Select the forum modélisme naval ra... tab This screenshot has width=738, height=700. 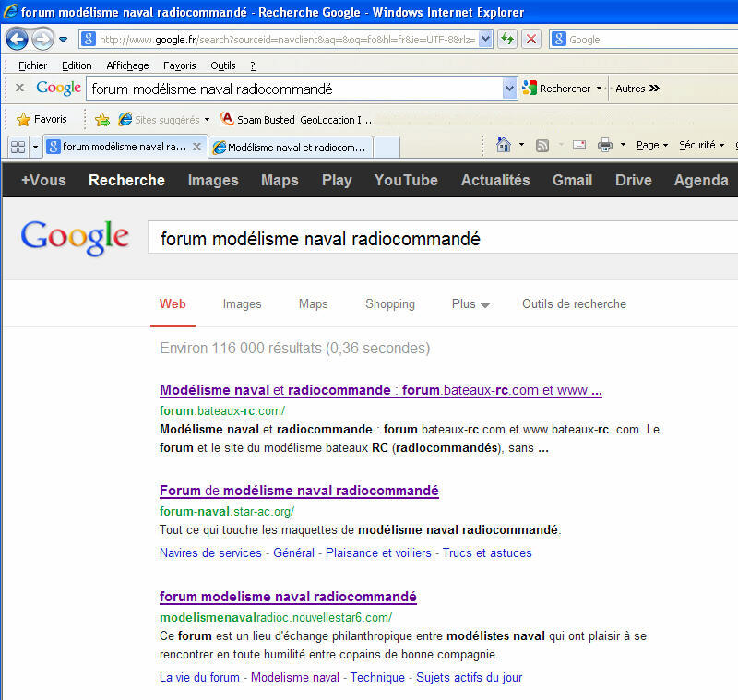pos(117,147)
